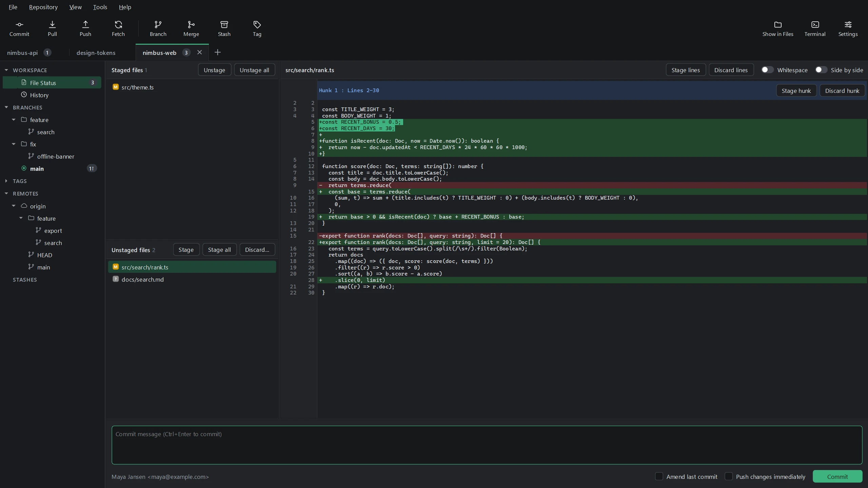Close the nimbus-web tab
Image resolution: width=868 pixels, height=488 pixels.
point(200,52)
